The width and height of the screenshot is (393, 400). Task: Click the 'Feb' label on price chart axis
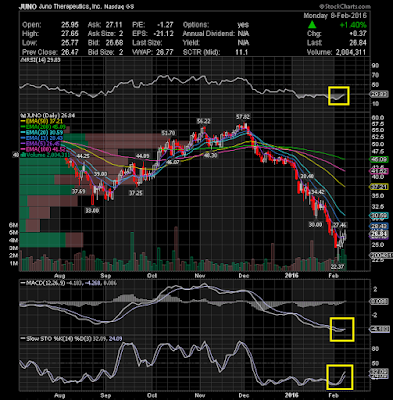(x=333, y=276)
